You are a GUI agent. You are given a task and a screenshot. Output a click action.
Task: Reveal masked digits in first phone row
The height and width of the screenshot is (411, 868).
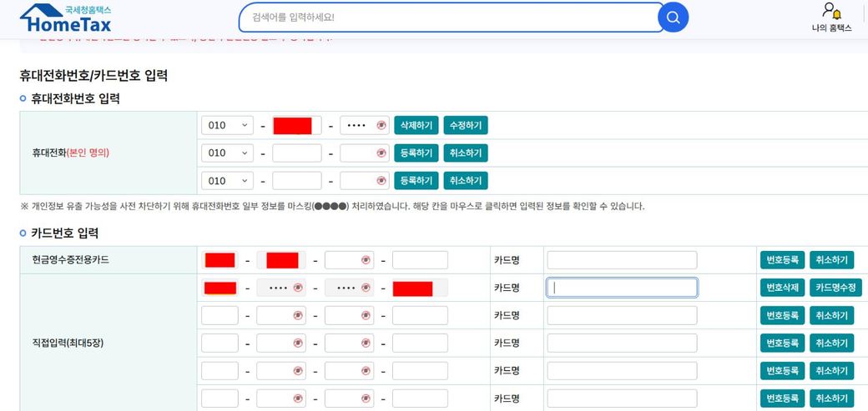[x=381, y=125]
